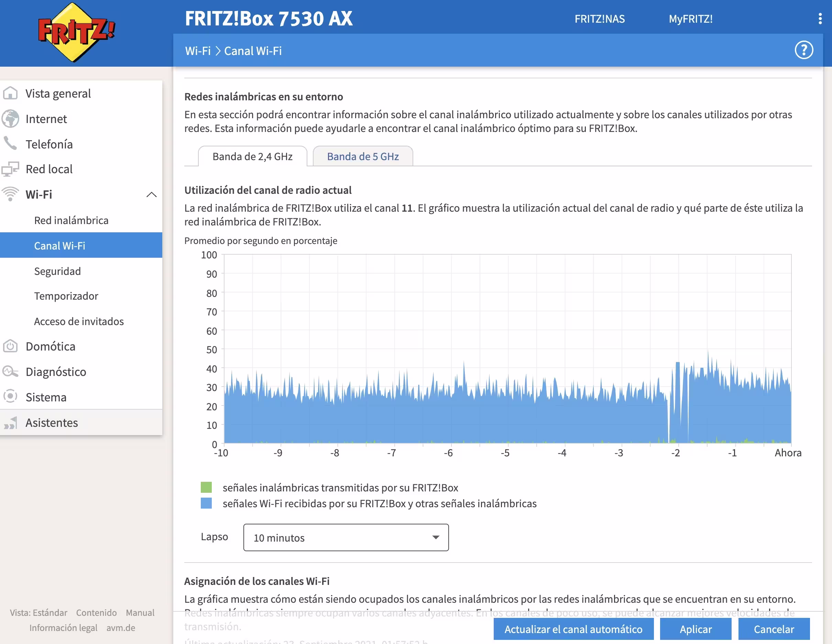Screen dimensions: 832x644
Task: Click FRITZ!Box 7530 AX title
Action: tap(269, 18)
